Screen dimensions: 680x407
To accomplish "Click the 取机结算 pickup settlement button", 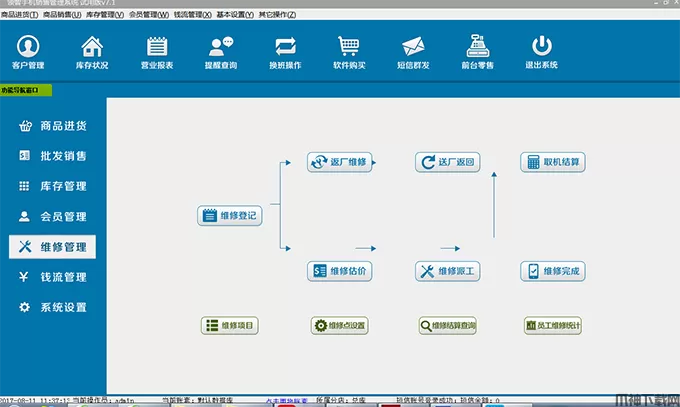I will pyautogui.click(x=553, y=162).
